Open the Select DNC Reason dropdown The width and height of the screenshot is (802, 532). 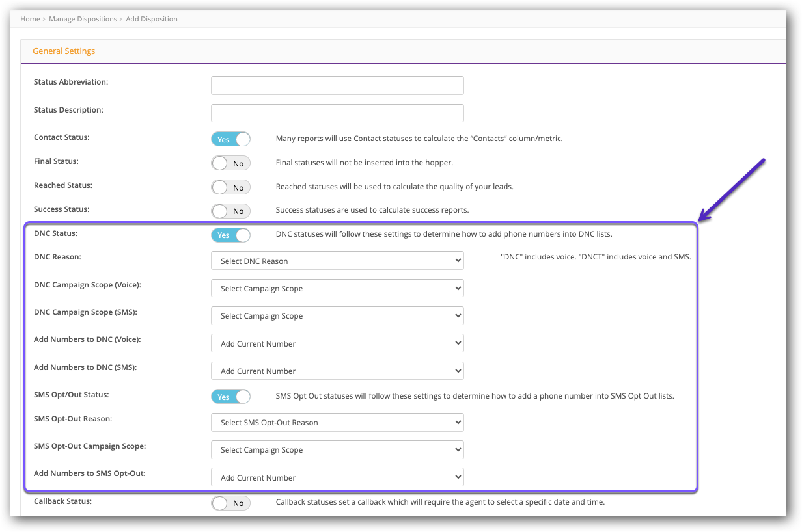(x=337, y=260)
